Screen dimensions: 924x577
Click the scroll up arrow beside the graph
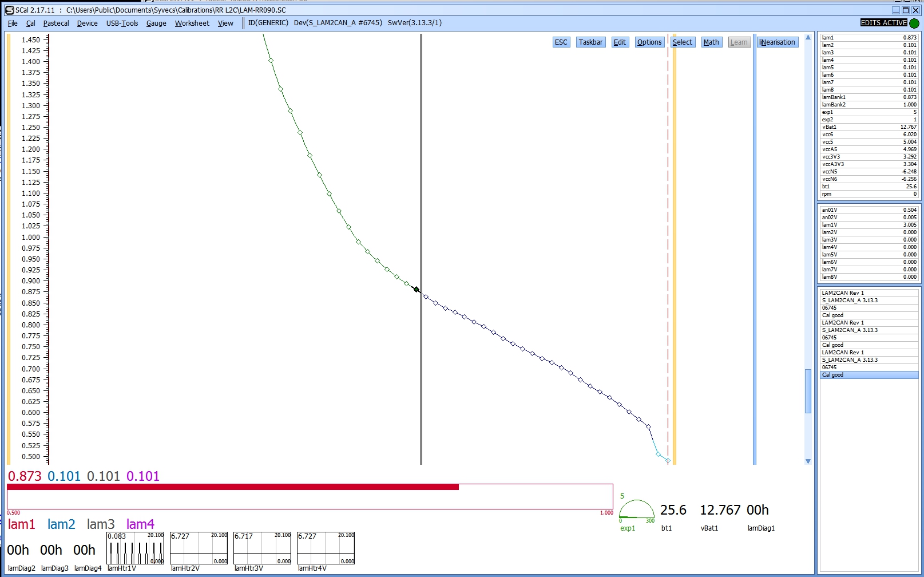tap(808, 38)
